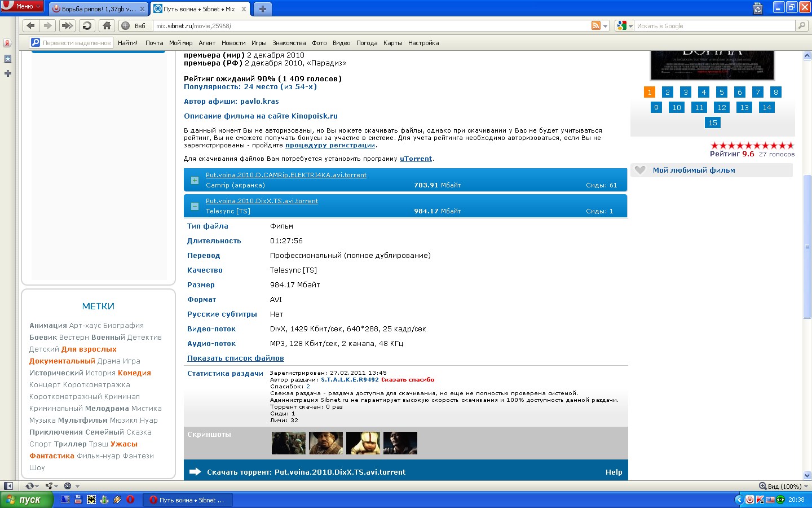Reload the current page

point(85,25)
